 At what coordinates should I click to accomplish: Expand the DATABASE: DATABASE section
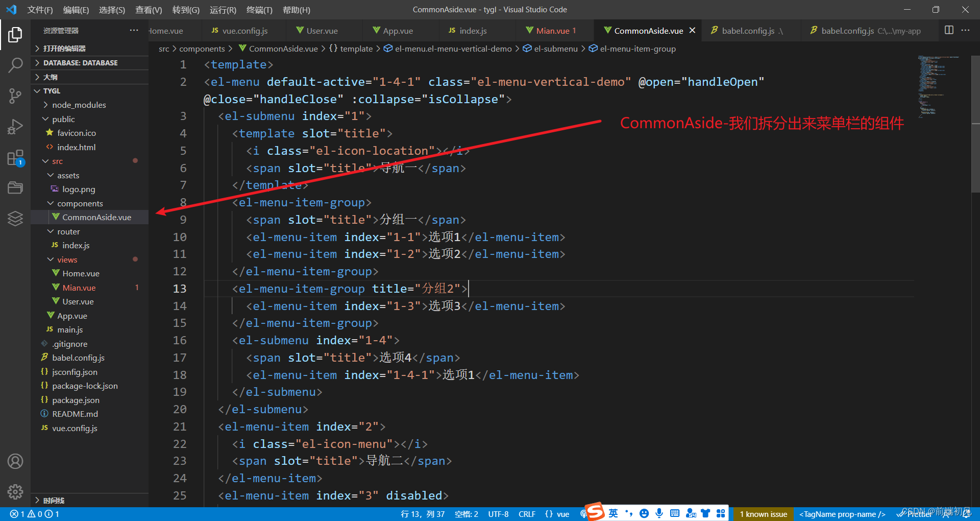(x=90, y=63)
